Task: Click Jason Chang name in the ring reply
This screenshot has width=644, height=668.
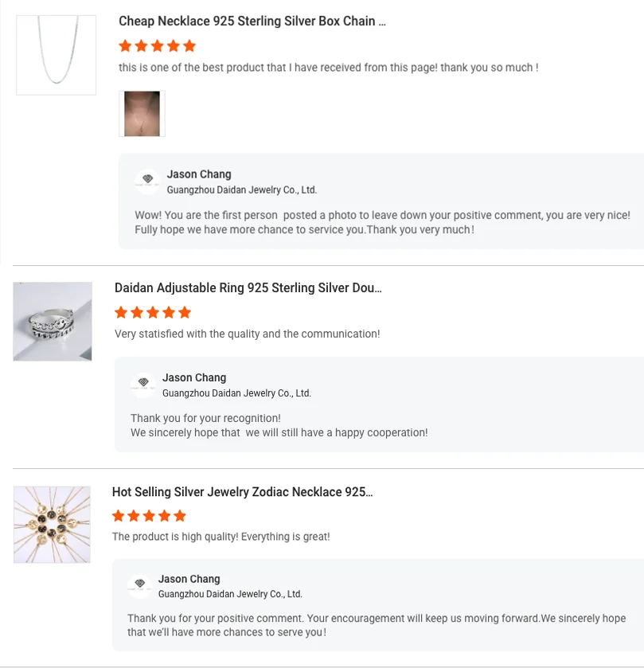Action: pyautogui.click(x=194, y=377)
